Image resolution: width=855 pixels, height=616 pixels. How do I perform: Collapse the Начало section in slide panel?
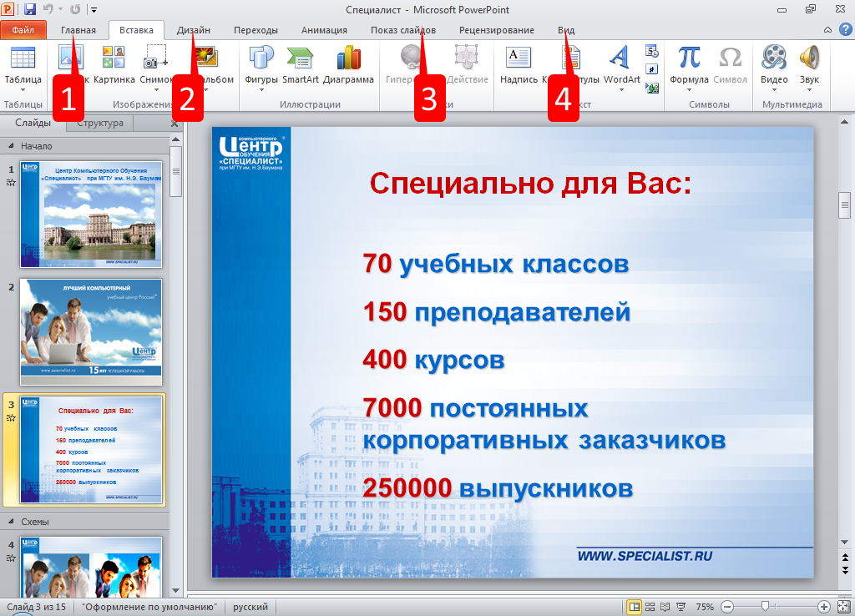coord(12,146)
